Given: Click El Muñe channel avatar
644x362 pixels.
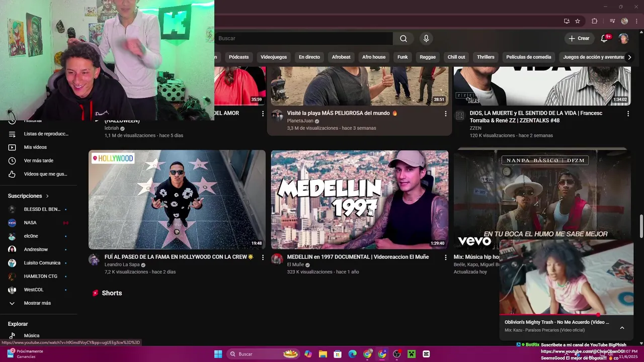Looking at the screenshot, I should (277, 259).
